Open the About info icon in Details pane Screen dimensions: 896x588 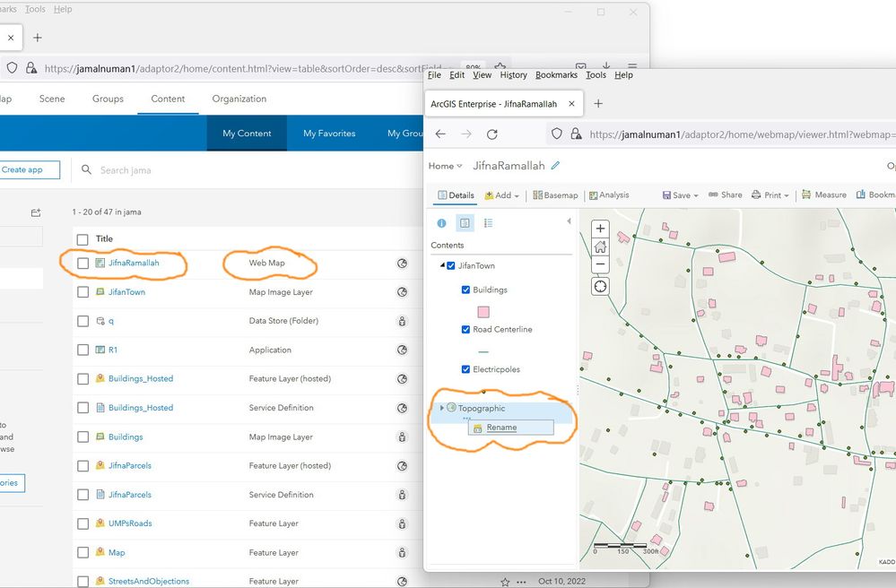click(x=441, y=223)
